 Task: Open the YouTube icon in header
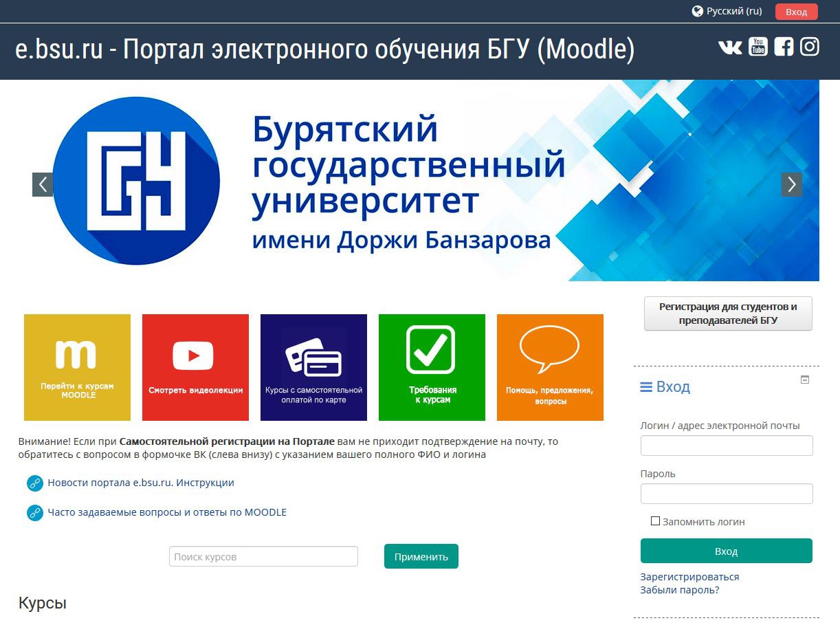758,47
